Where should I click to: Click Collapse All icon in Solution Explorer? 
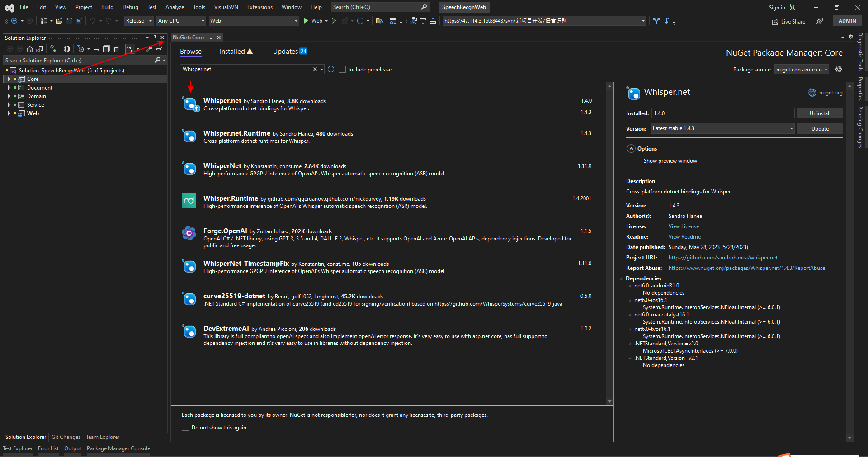pyautogui.click(x=106, y=49)
